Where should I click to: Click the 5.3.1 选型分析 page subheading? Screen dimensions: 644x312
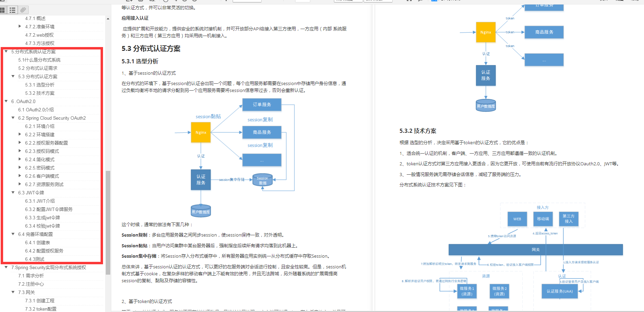[140, 61]
